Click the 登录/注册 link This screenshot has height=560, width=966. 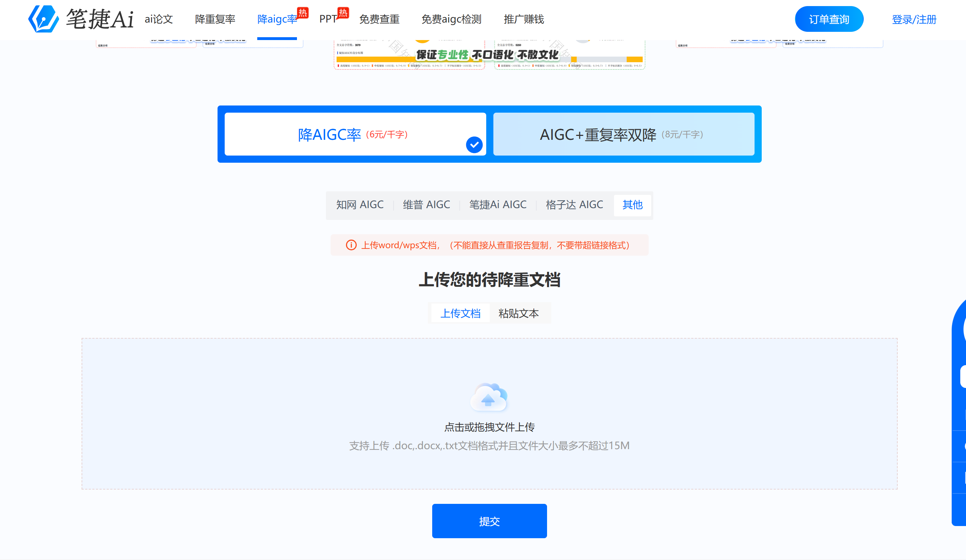[x=914, y=20]
